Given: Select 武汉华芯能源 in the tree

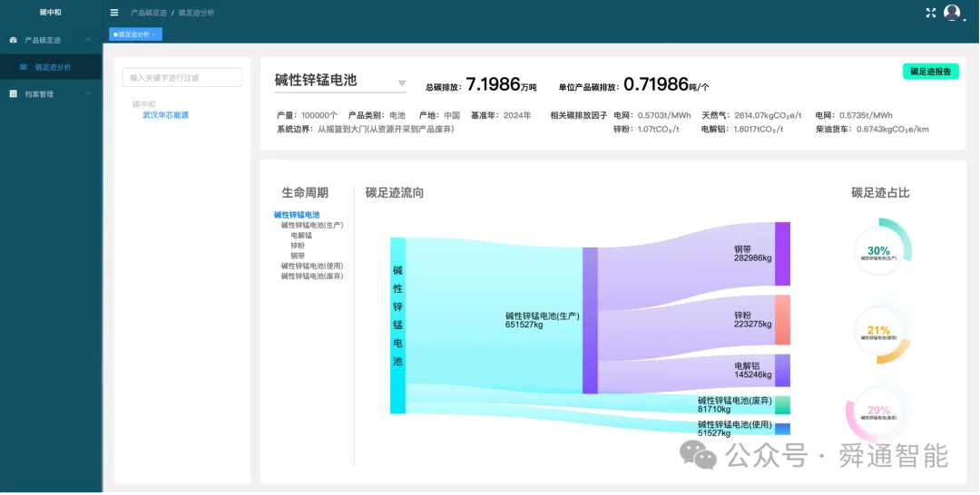Looking at the screenshot, I should pos(166,115).
